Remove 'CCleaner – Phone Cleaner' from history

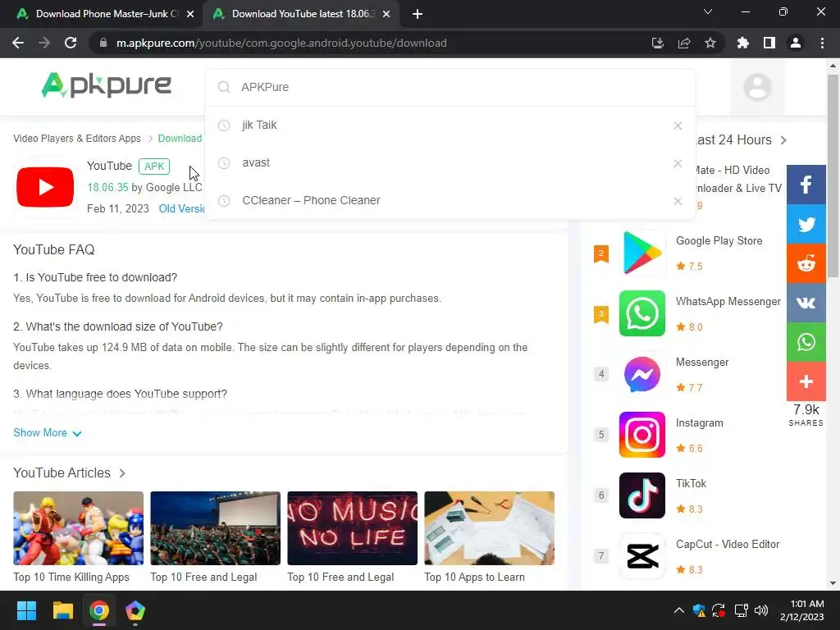678,201
